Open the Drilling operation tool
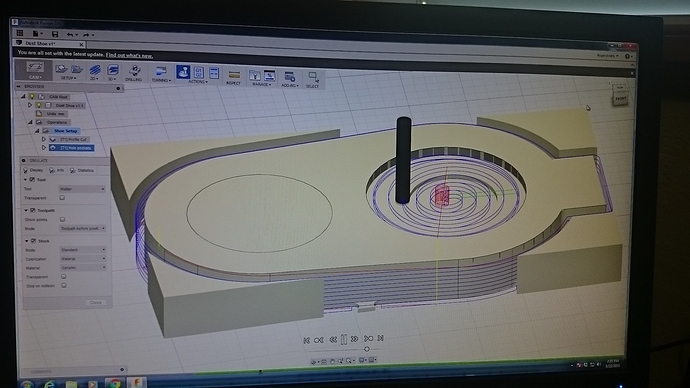This screenshot has height=388, width=690. pyautogui.click(x=134, y=70)
